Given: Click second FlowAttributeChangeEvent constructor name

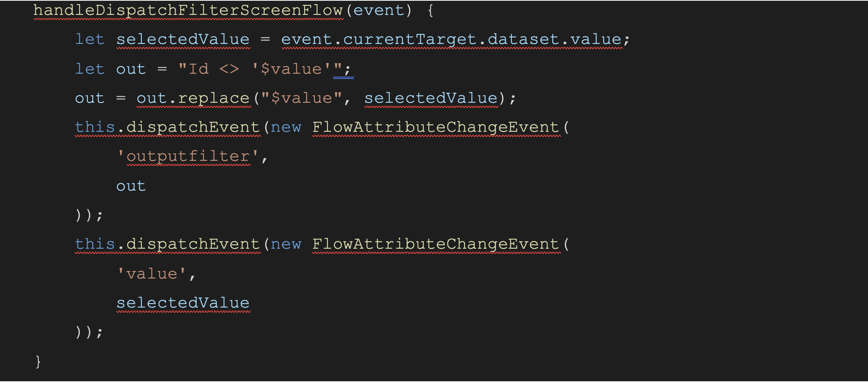Looking at the screenshot, I should [436, 244].
